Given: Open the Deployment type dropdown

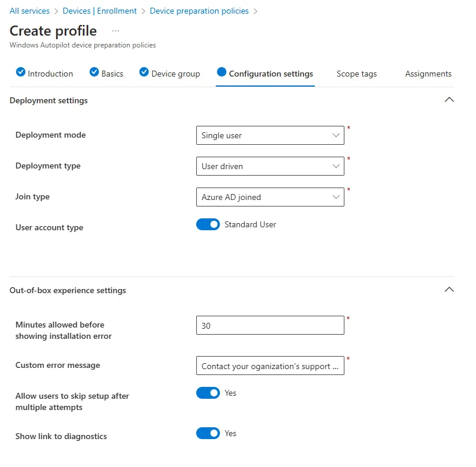Looking at the screenshot, I should (x=270, y=166).
